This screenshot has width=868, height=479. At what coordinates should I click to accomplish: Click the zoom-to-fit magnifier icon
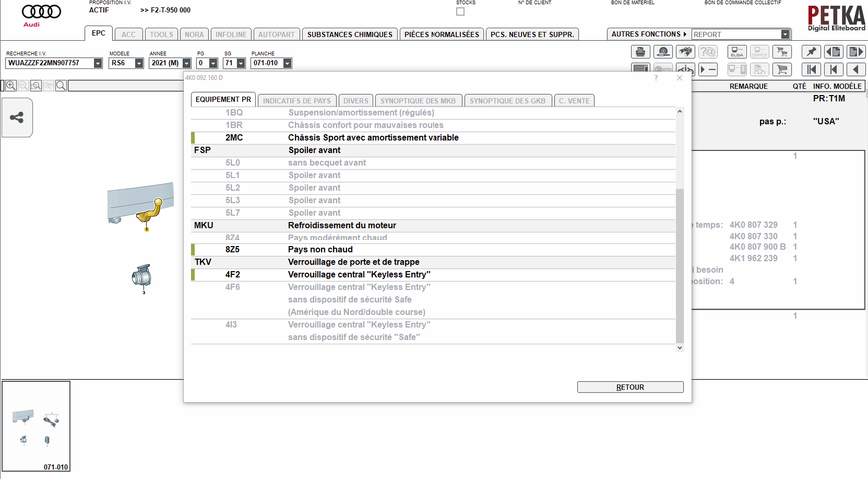tap(36, 86)
